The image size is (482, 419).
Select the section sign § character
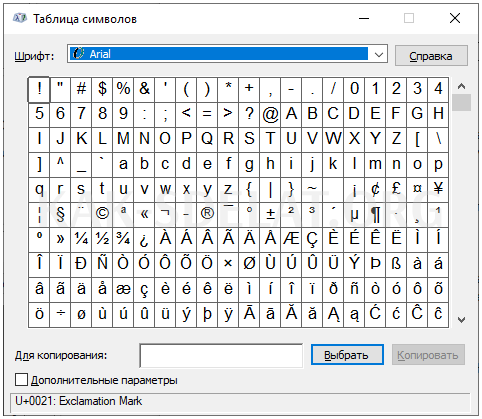[x=60, y=214]
